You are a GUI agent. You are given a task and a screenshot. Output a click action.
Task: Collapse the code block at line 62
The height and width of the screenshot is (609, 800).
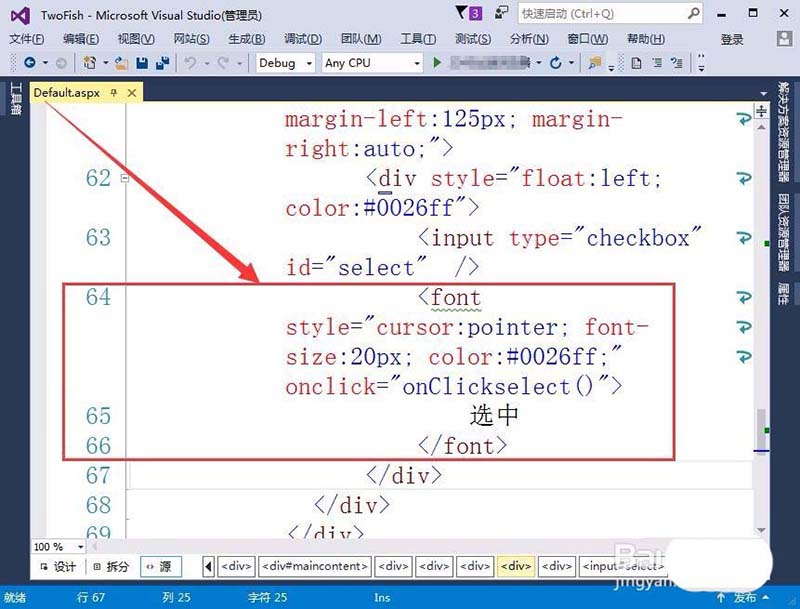pyautogui.click(x=125, y=178)
